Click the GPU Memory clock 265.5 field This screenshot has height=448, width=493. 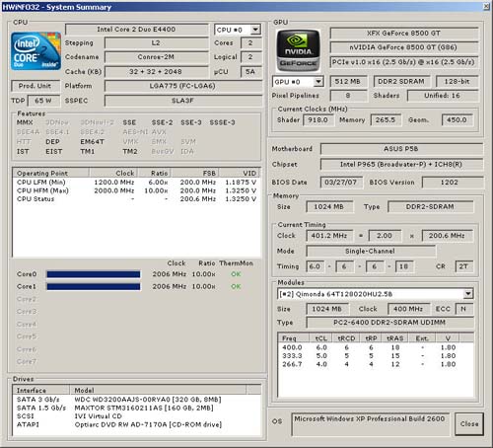coord(386,120)
